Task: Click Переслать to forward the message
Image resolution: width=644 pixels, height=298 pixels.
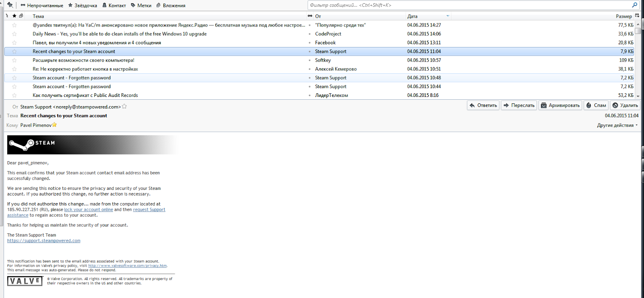Action: pos(519,105)
